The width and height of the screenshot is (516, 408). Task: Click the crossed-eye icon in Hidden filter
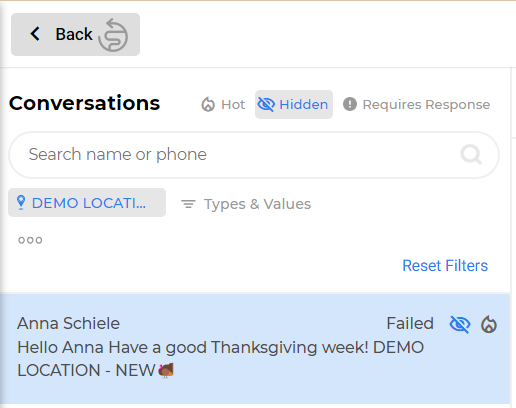pos(266,104)
